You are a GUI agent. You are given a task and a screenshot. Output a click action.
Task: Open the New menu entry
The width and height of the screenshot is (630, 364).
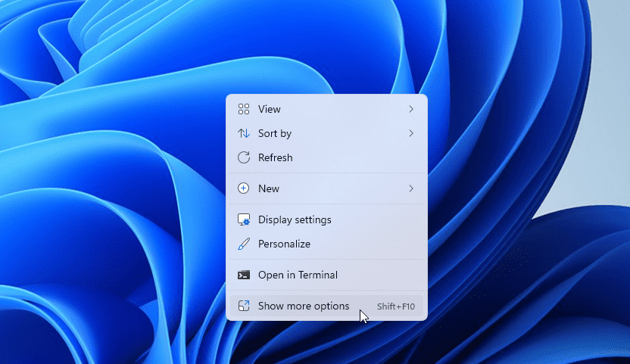tap(326, 188)
